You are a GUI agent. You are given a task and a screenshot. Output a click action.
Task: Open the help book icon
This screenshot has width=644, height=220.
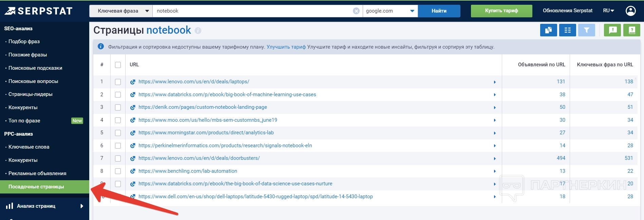[631, 30]
